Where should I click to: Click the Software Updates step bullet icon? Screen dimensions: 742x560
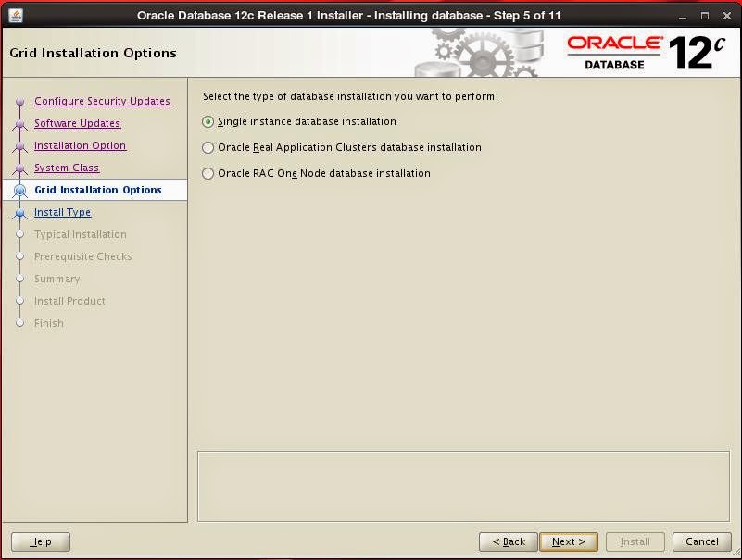click(19, 123)
